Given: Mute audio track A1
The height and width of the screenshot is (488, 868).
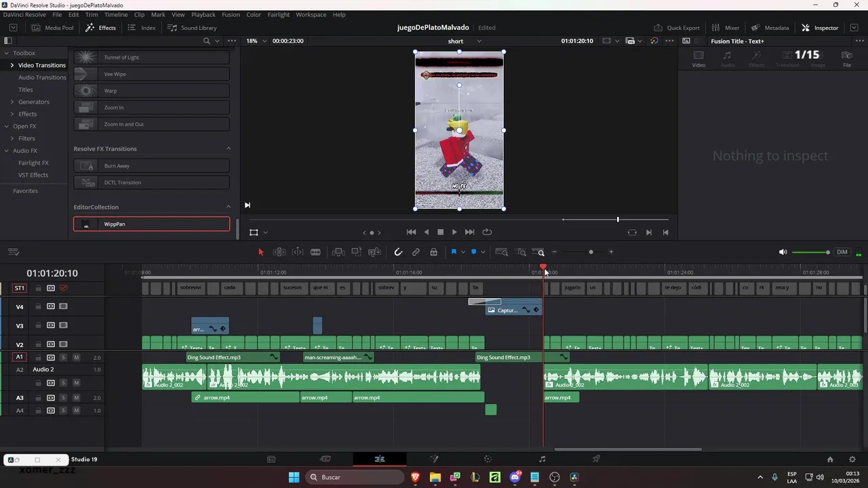Looking at the screenshot, I should tap(76, 357).
